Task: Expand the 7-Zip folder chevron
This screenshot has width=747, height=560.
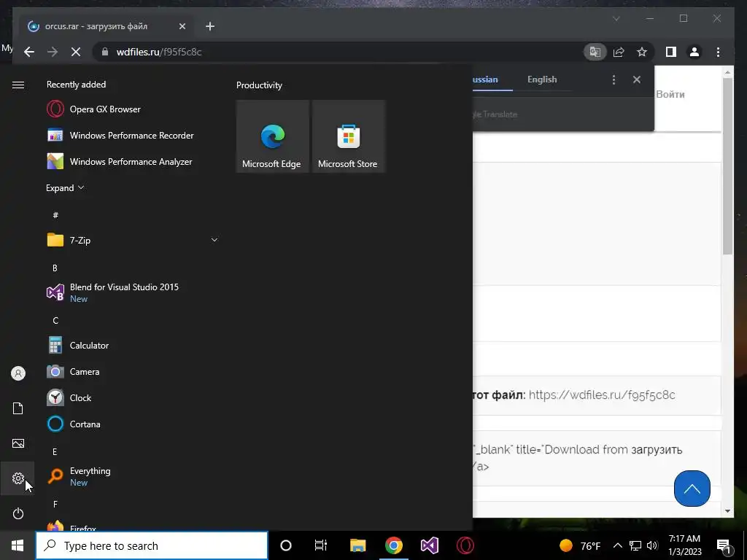Action: [214, 240]
